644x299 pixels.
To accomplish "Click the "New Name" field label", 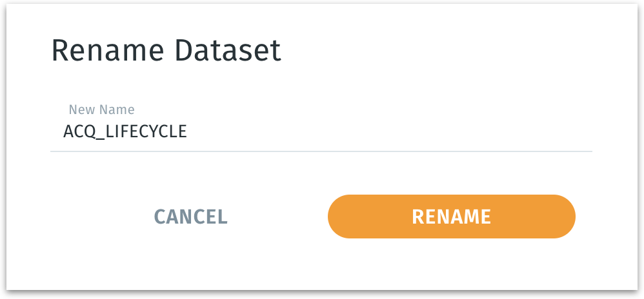I will [101, 110].
